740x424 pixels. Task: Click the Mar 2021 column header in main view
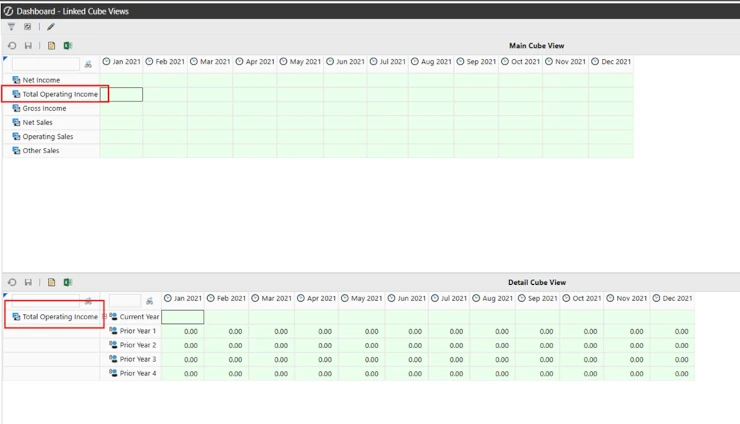point(210,62)
